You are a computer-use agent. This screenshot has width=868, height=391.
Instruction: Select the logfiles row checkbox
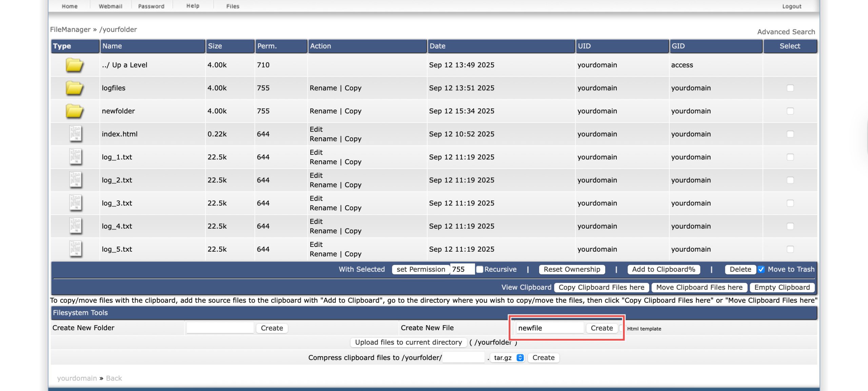[x=790, y=88]
